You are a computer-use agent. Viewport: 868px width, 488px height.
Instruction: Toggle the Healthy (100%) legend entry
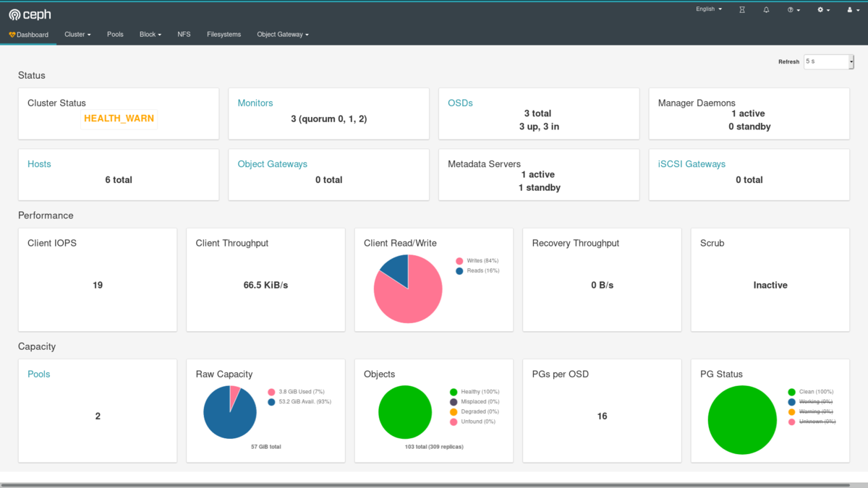(475, 392)
